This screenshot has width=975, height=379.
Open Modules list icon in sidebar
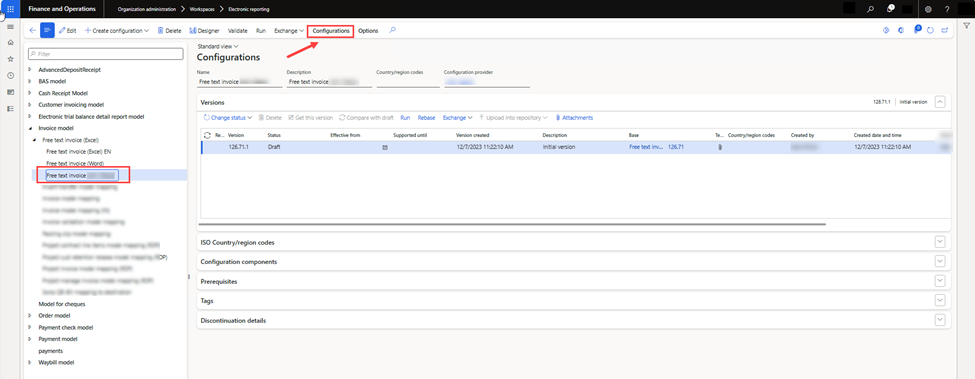(10, 109)
